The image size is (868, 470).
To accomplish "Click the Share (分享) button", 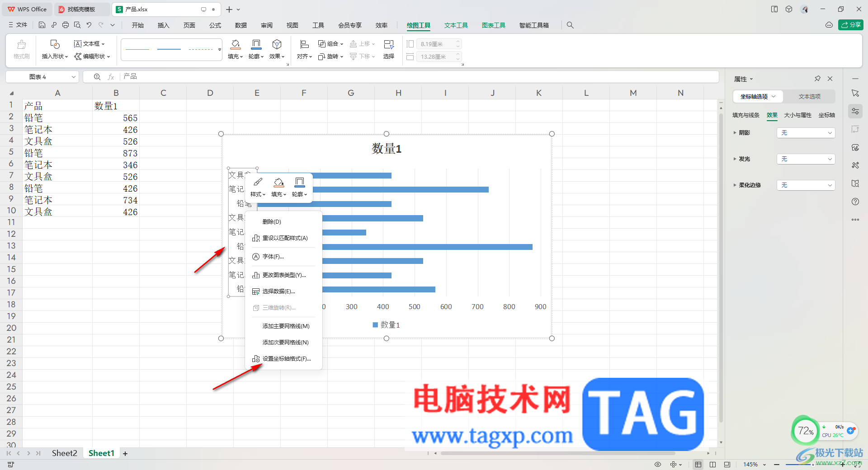I will point(851,25).
